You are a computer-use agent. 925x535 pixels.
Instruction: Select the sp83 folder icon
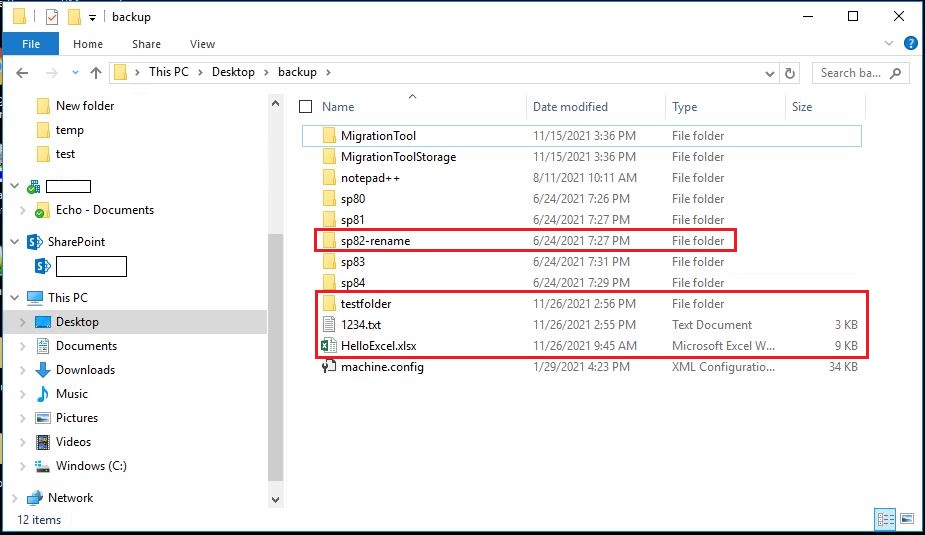pos(329,262)
